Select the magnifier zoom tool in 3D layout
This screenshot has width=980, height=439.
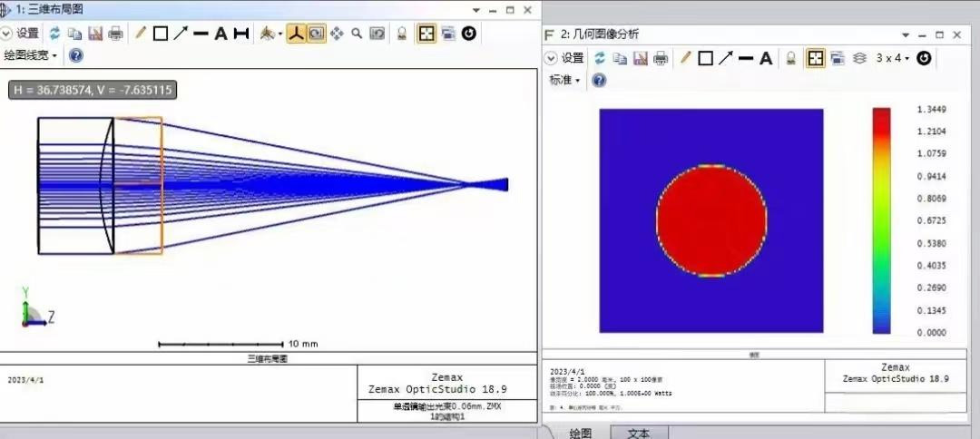pyautogui.click(x=357, y=33)
